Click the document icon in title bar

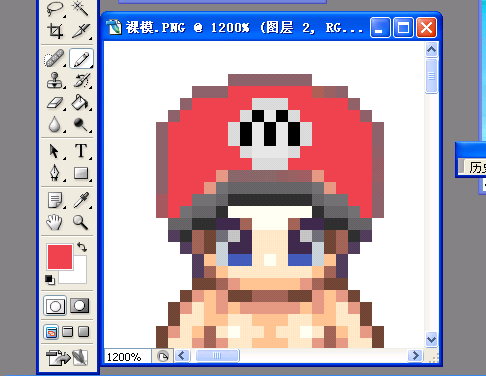coord(114,28)
